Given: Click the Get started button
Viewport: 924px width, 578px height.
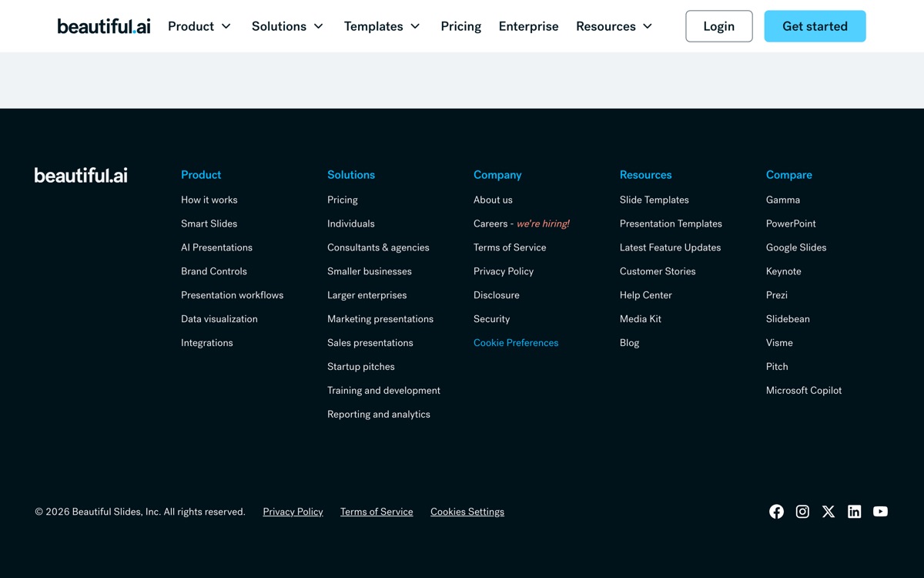Looking at the screenshot, I should pyautogui.click(x=815, y=26).
